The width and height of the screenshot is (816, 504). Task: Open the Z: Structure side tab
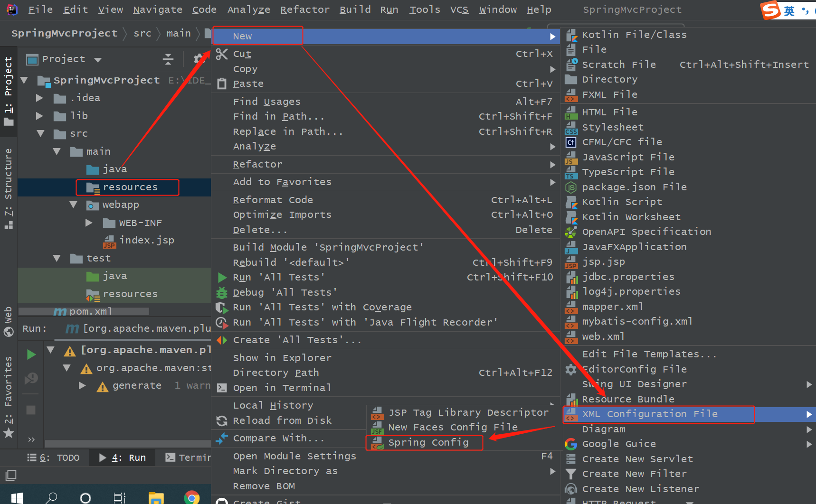[x=9, y=189]
